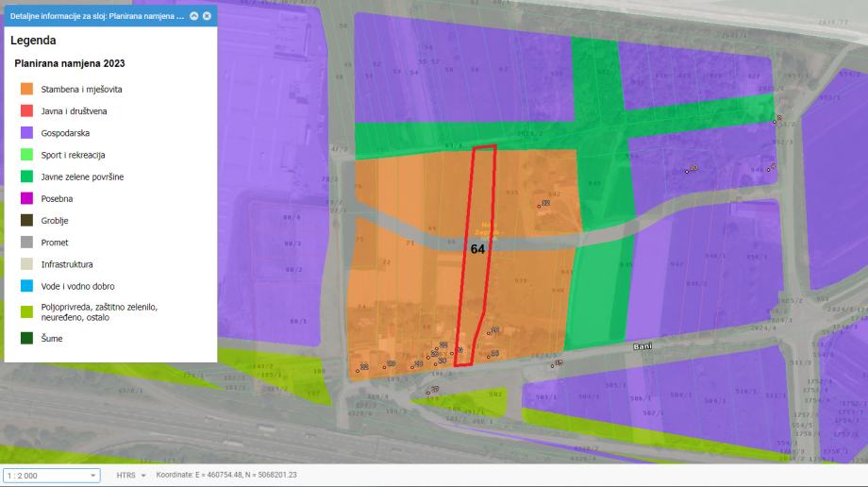Click the orange Stambena i mješovita swatch
The image size is (868, 487).
[26, 89]
